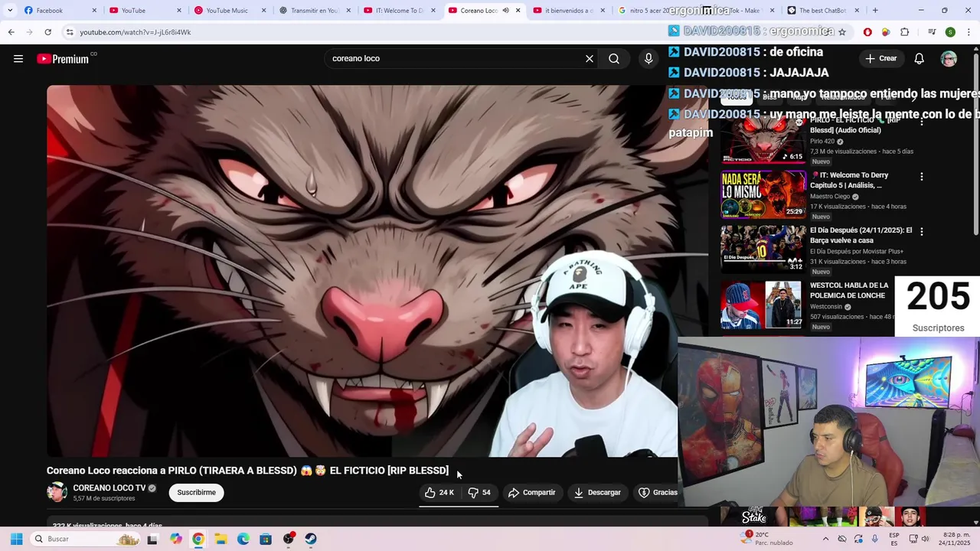This screenshot has height=551, width=980.
Task: Open COREANO LOCO TV channel avatar
Action: click(57, 492)
